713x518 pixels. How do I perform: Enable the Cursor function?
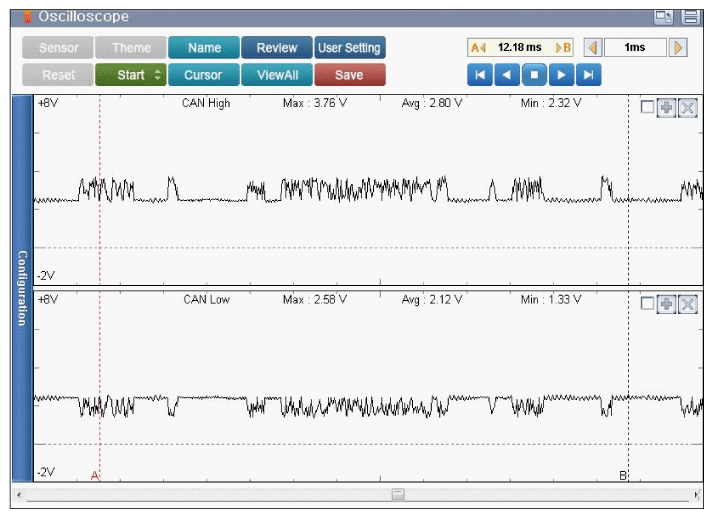(x=204, y=75)
